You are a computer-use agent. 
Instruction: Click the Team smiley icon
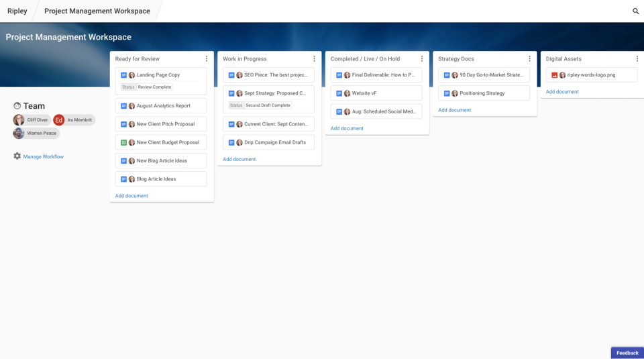tap(17, 106)
